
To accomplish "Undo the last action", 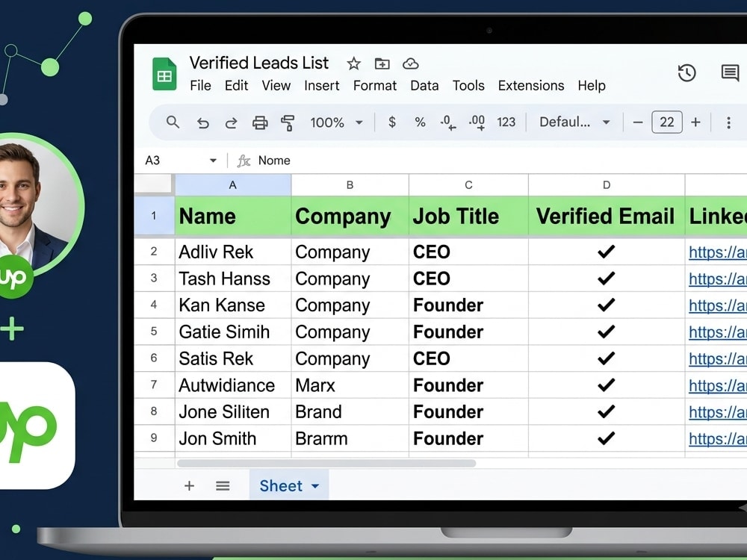I will [x=203, y=123].
